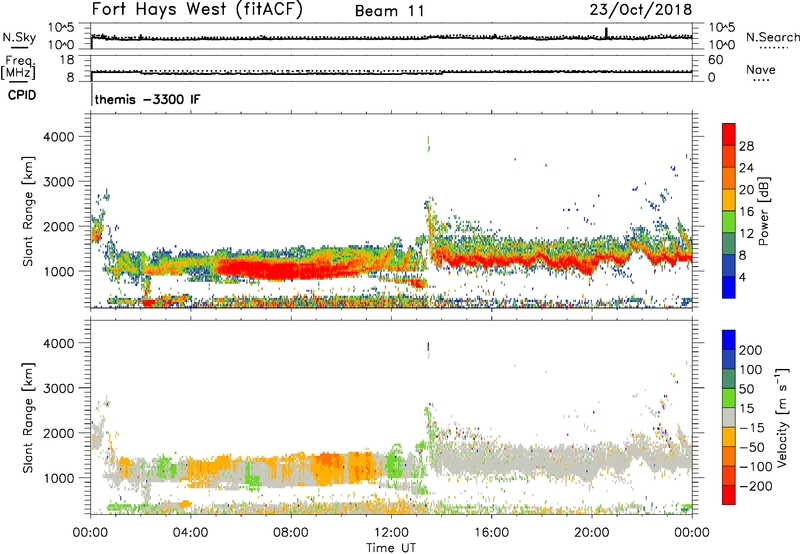Click the 1000 tick on power panel axis
This screenshot has width=800, height=554.
click(58, 271)
